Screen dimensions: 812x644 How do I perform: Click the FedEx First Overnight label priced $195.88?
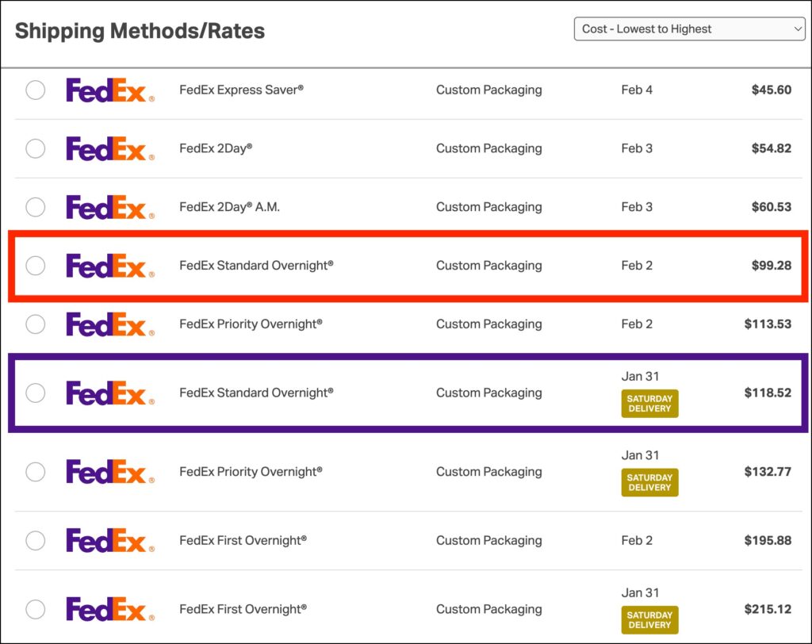pos(243,540)
